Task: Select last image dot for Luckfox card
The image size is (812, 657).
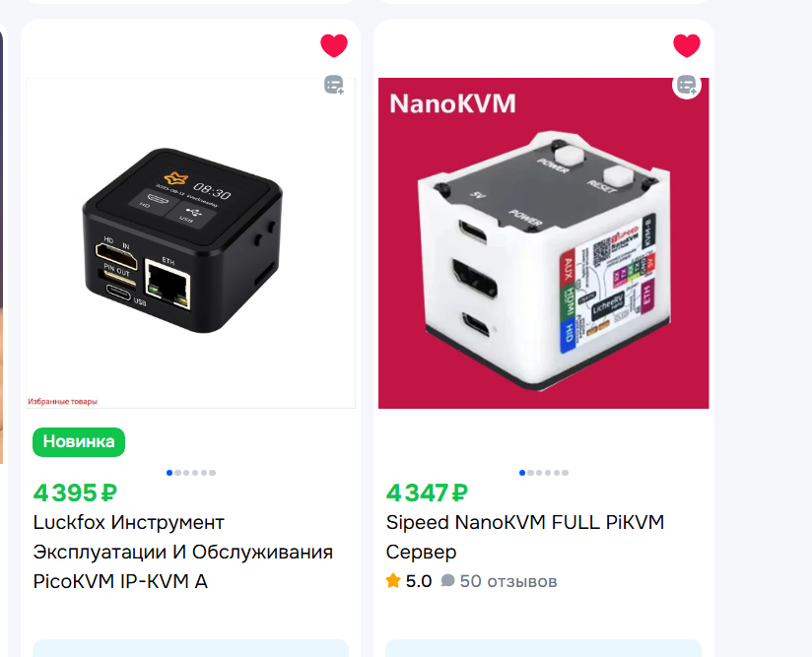Action: coord(212,473)
